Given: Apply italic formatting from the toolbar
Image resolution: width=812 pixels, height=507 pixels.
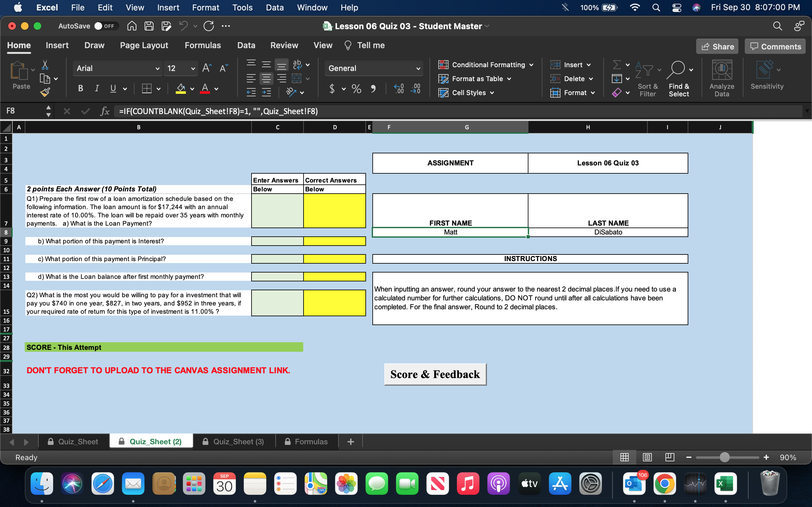Looking at the screenshot, I should click(97, 88).
